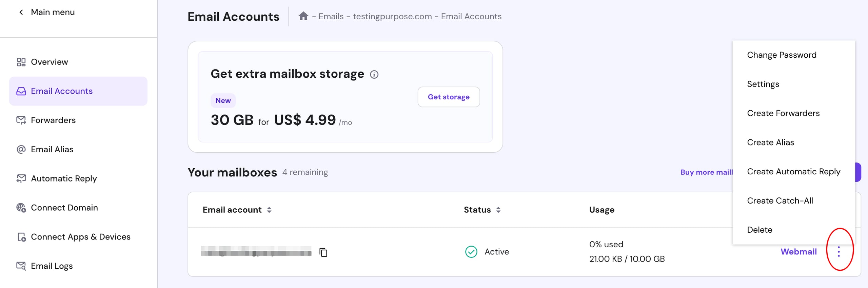Click the Connect Domain globe icon
Image resolution: width=868 pixels, height=288 pixels.
[x=21, y=208]
